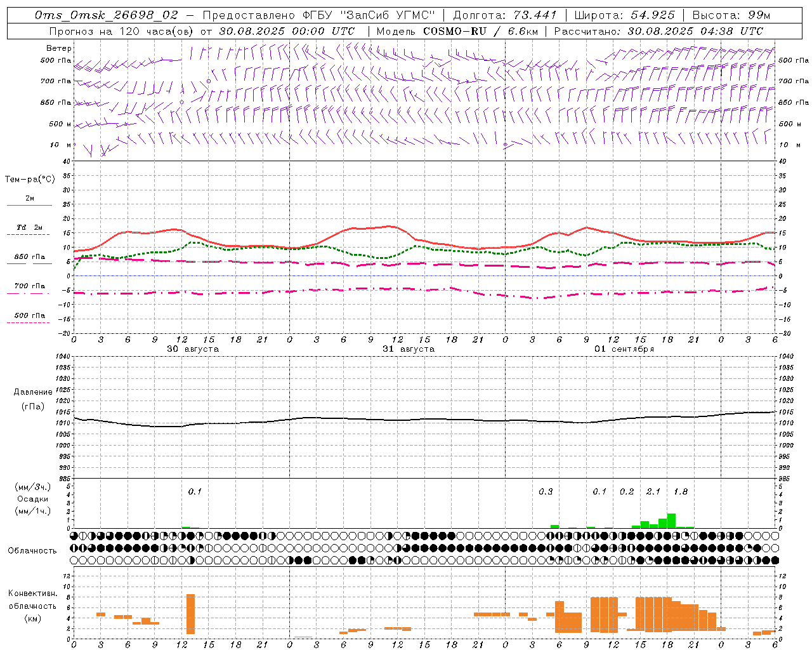Click the tall orange bar on 30 августа
This screenshot has height=650, width=812.
point(190,614)
